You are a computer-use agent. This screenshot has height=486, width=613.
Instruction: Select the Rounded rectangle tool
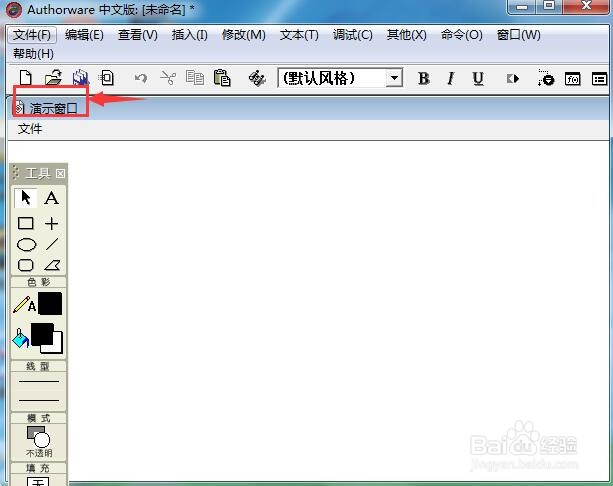point(26,265)
